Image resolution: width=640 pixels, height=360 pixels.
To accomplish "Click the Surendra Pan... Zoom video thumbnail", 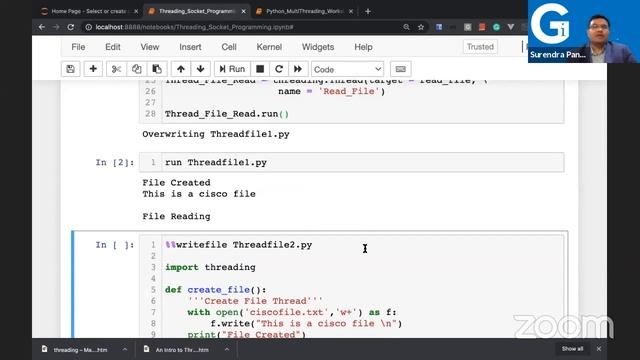I will pyautogui.click(x=584, y=31).
